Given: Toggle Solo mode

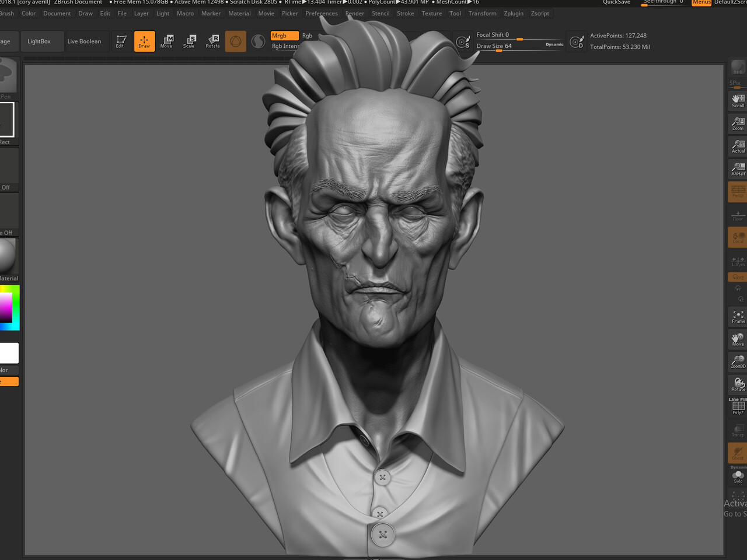Looking at the screenshot, I should pyautogui.click(x=738, y=475).
